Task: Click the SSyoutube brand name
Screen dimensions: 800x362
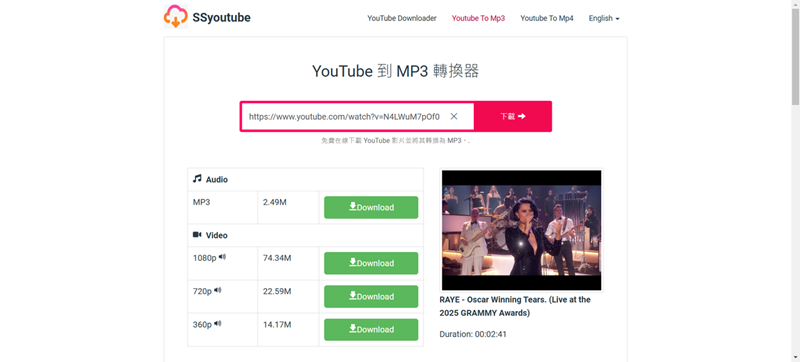Action: 221,17
